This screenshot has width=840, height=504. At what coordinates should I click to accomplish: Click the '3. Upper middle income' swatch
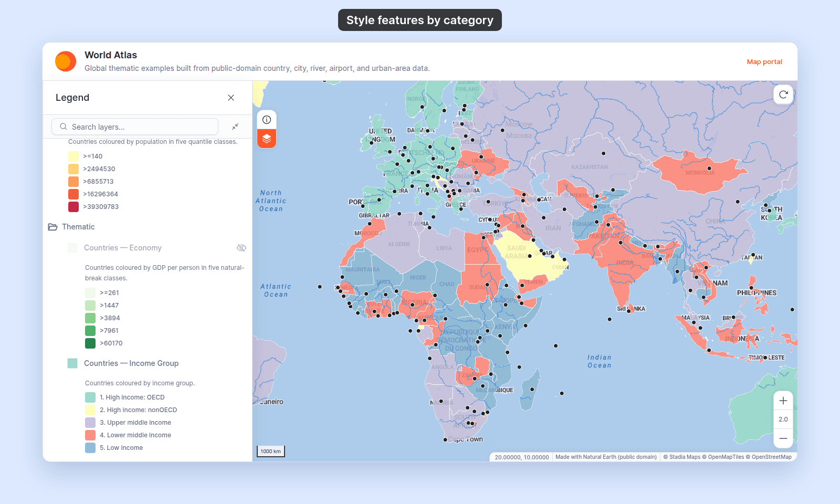(90, 423)
